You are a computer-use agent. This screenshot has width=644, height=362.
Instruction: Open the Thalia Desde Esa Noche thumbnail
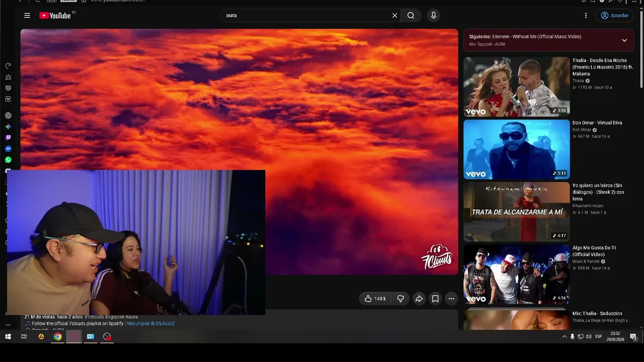point(517,86)
